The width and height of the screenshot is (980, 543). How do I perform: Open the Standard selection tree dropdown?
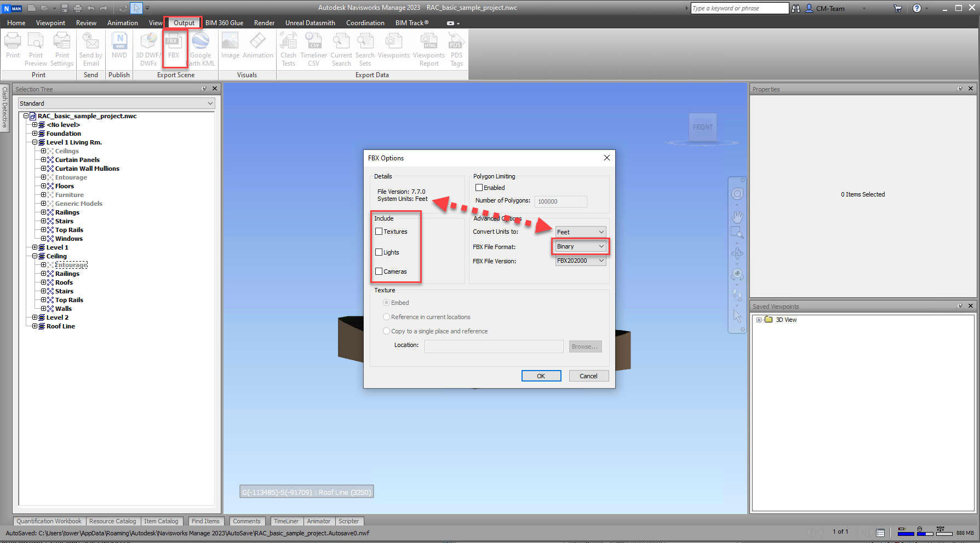click(117, 103)
